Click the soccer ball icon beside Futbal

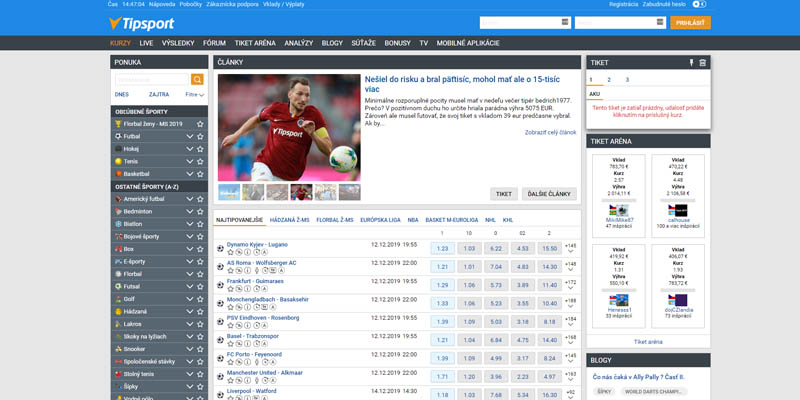click(x=118, y=136)
